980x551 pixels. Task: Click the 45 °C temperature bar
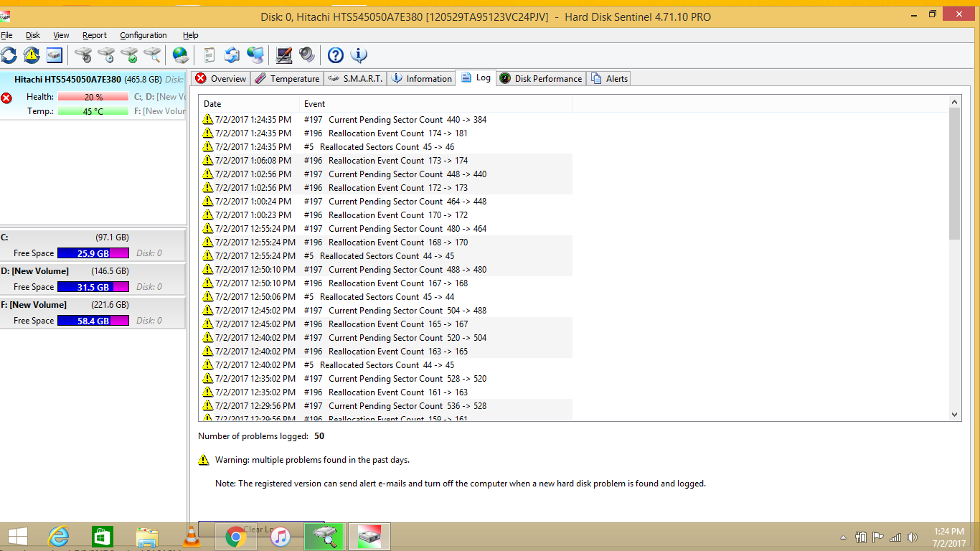point(93,111)
